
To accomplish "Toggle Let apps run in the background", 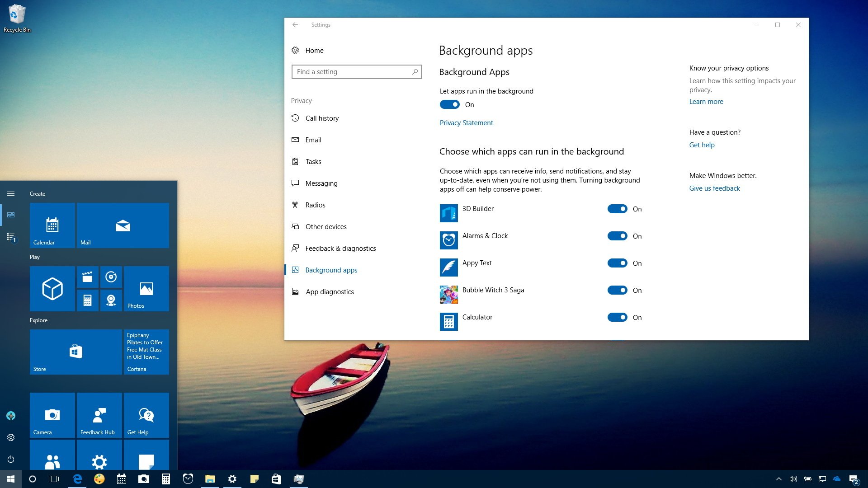I will click(450, 104).
